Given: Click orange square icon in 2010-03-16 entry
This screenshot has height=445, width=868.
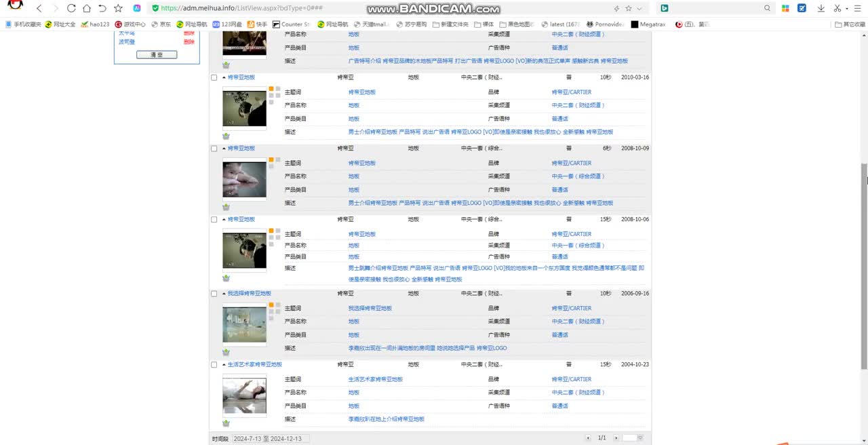Looking at the screenshot, I should tap(271, 89).
